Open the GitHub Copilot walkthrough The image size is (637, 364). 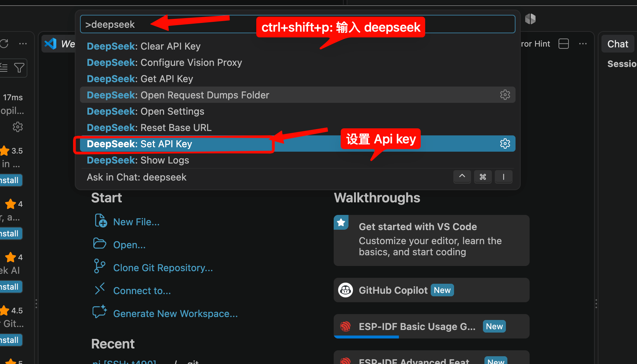click(x=431, y=290)
